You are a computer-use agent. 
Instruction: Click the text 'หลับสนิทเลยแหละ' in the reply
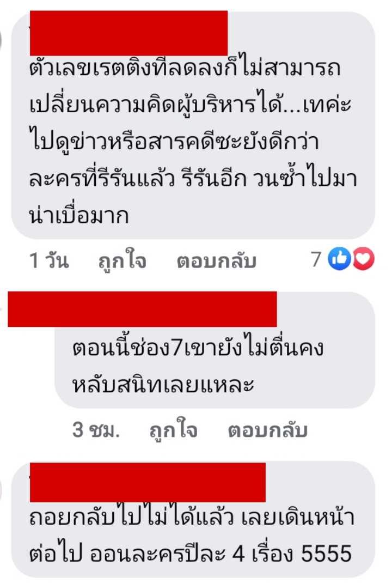[163, 384]
